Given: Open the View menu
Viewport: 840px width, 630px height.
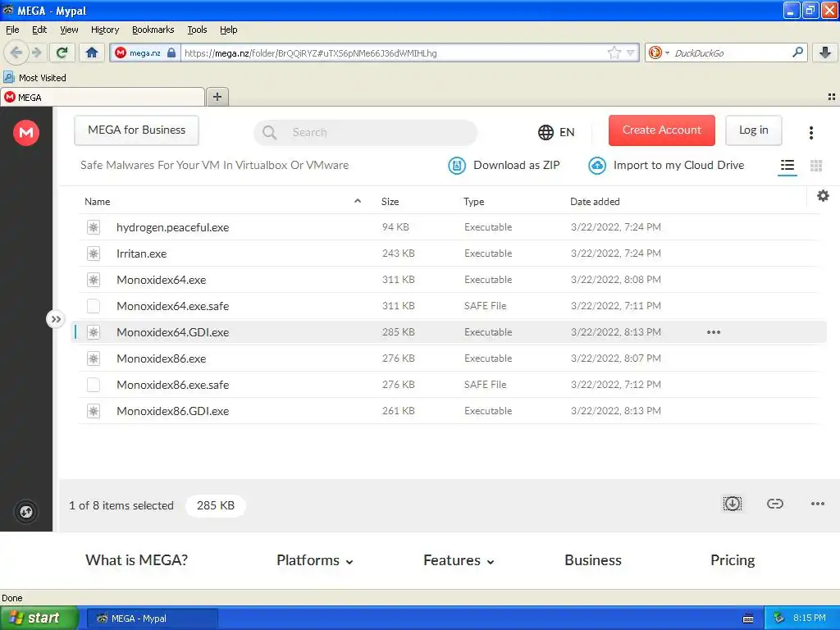Looking at the screenshot, I should tap(69, 30).
